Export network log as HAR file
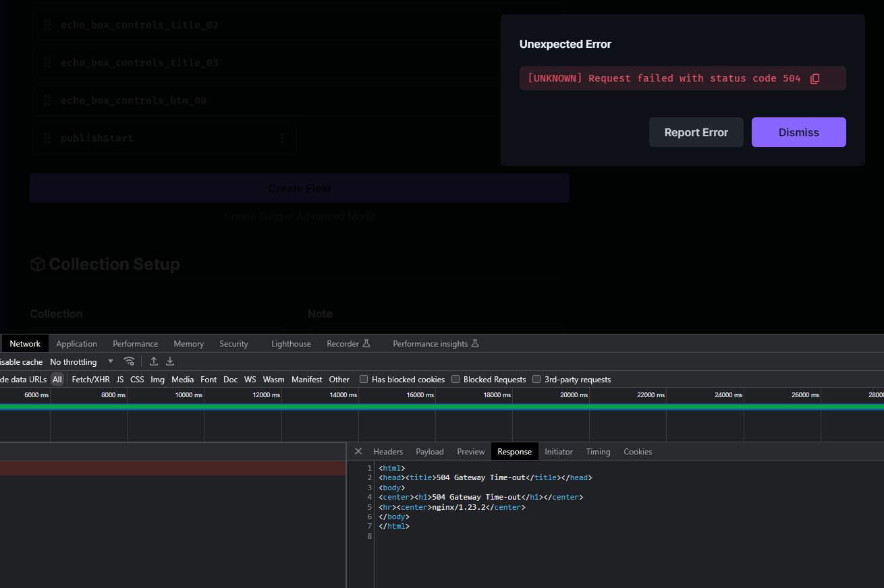 (169, 361)
